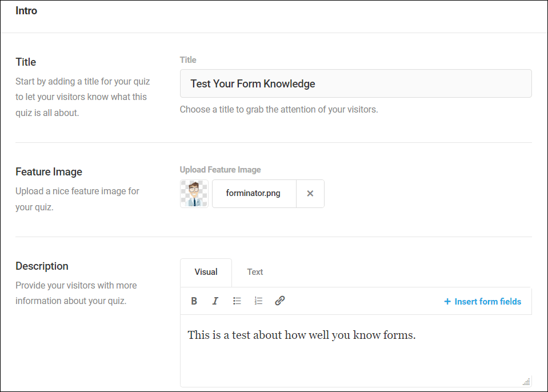The height and width of the screenshot is (392, 548).
Task: Click the 'Start by adding a title' text
Action: click(82, 97)
